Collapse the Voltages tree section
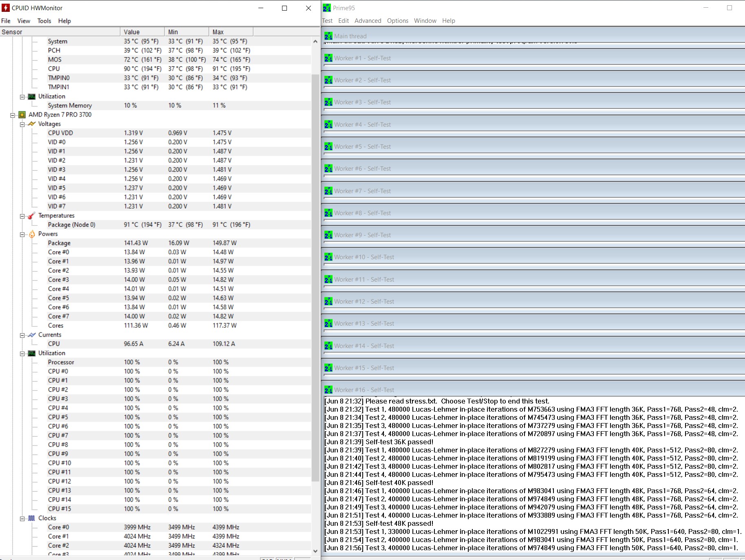745x560 pixels. [22, 124]
